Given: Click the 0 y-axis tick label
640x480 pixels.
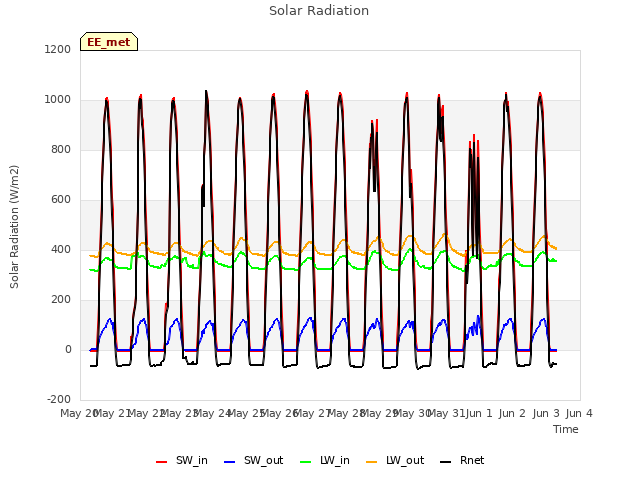Looking at the screenshot, I should point(68,349).
